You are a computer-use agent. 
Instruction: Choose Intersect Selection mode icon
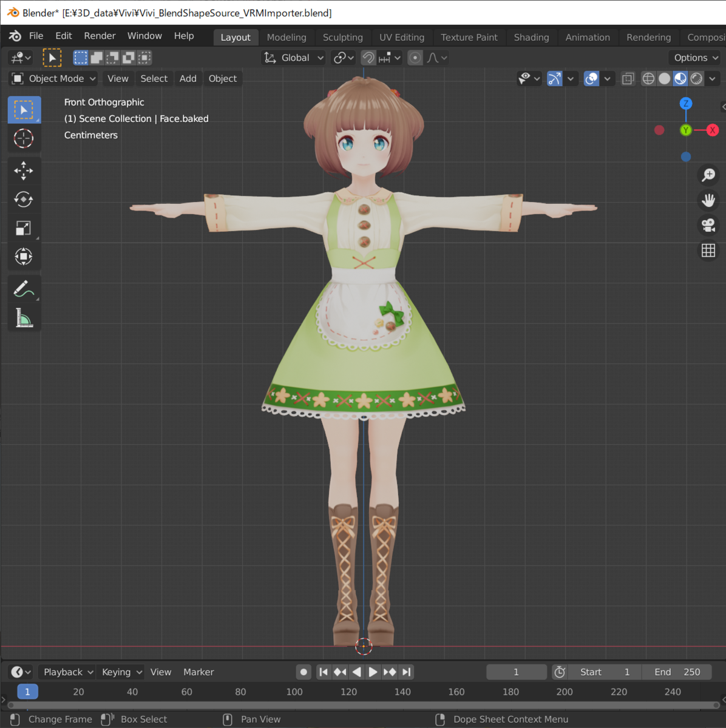(x=144, y=58)
